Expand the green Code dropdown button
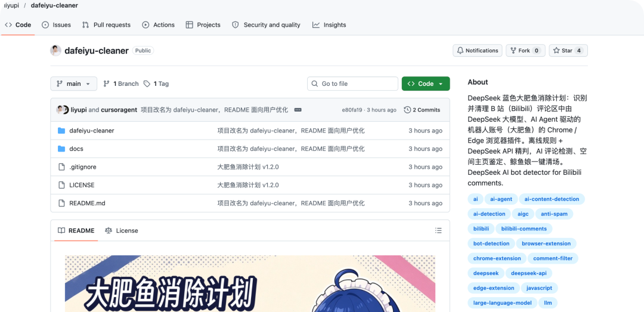Viewport: 644px width, 312px height. [x=426, y=84]
